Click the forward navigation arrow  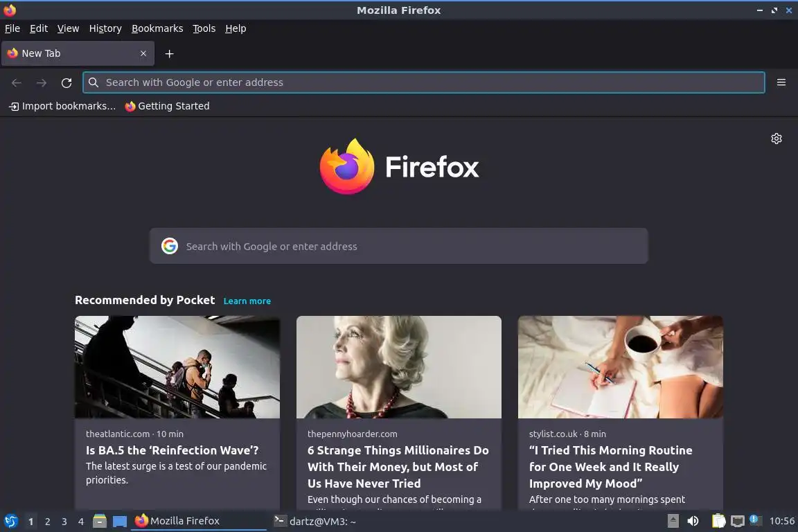[x=42, y=82]
